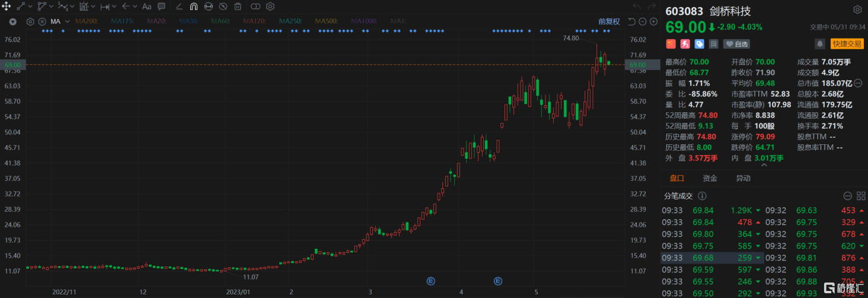
Task: Open 快捷交易 quick trade
Action: 846,44
